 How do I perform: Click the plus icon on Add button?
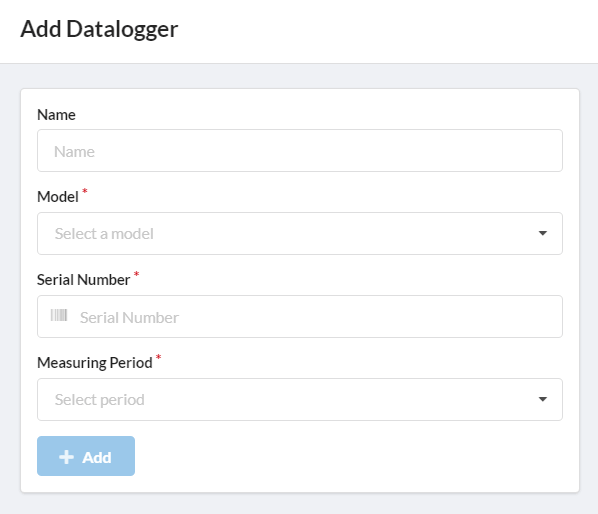66,457
